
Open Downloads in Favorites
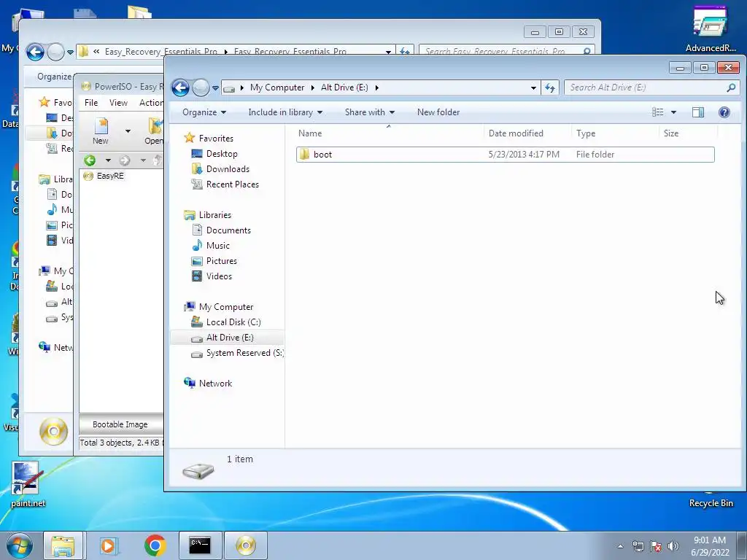coord(228,169)
